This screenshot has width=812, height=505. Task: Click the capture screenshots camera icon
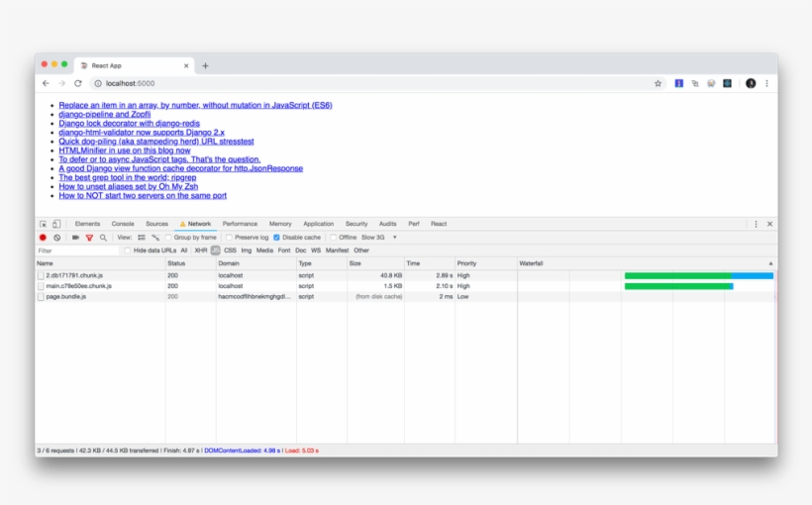[x=75, y=238]
